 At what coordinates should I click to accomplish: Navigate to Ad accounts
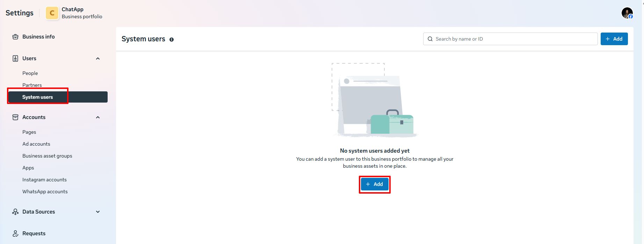pos(36,144)
